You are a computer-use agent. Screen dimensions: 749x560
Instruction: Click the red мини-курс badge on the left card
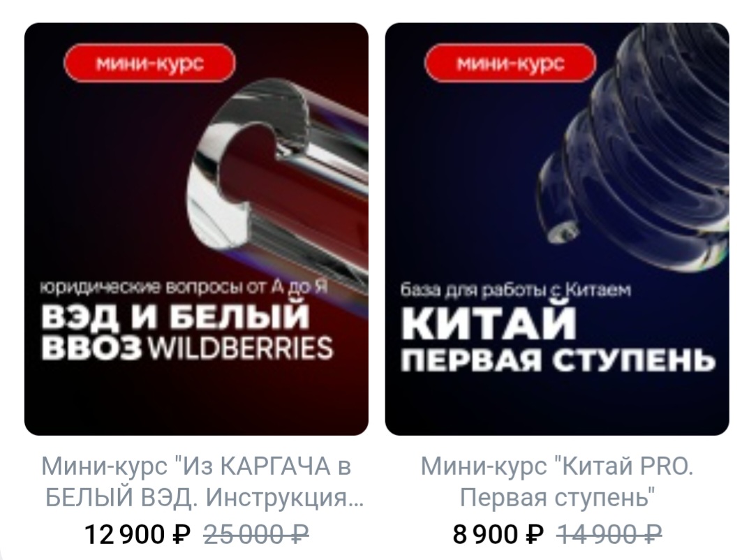149,63
